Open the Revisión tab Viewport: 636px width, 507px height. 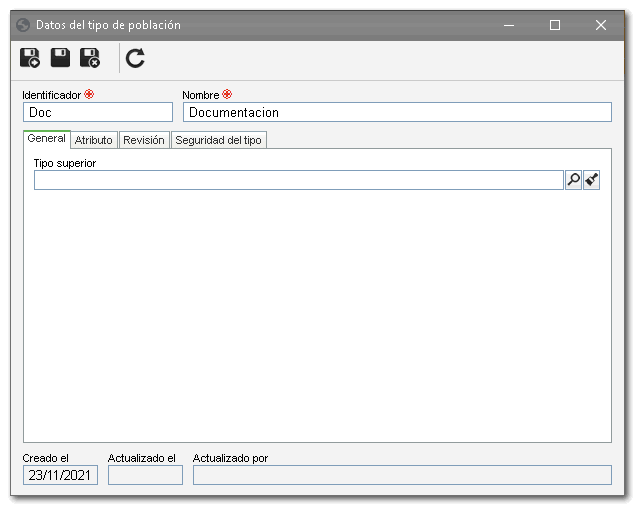coord(144,140)
